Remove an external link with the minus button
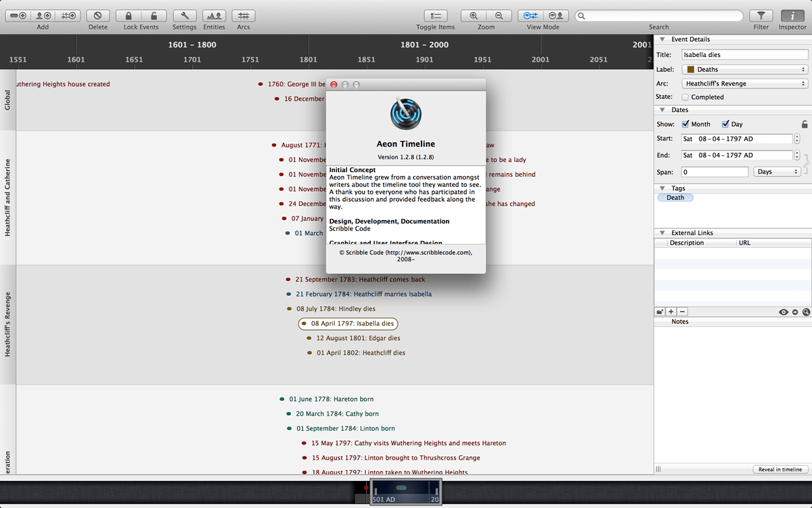Image resolution: width=812 pixels, height=508 pixels. 682,312
